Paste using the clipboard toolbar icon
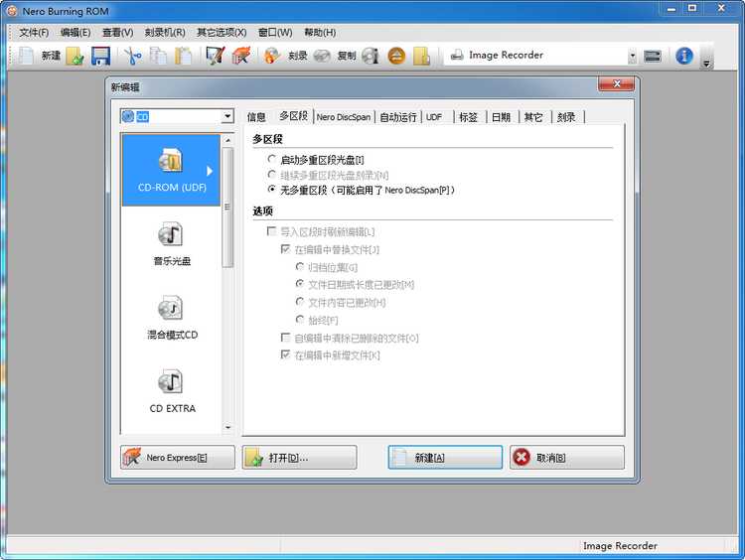This screenshot has width=745, height=560. coord(184,56)
